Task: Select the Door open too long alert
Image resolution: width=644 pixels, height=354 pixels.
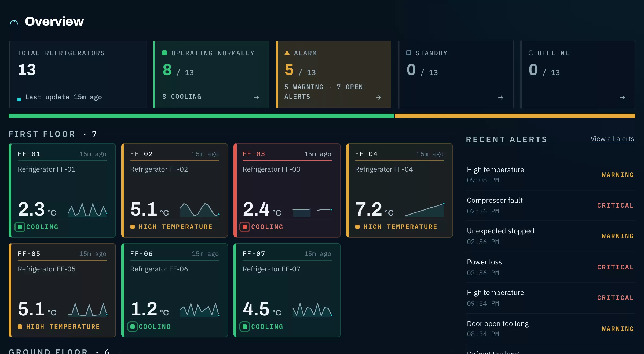Action: coord(550,329)
